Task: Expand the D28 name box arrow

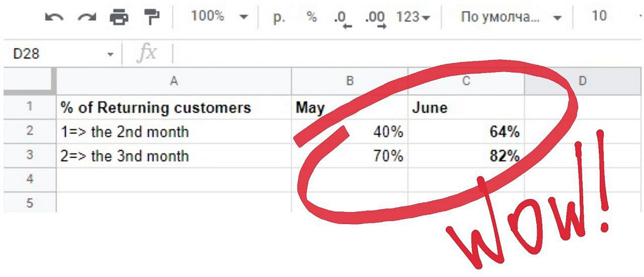Action: 110,54
